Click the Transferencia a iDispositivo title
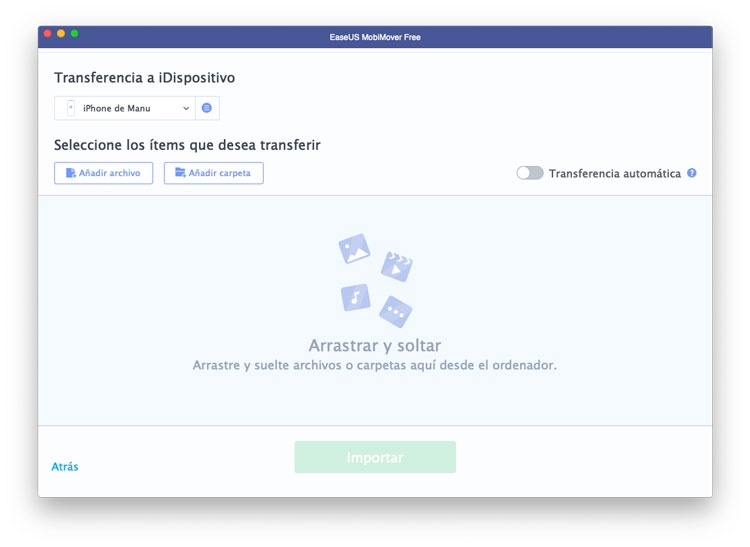 [144, 77]
